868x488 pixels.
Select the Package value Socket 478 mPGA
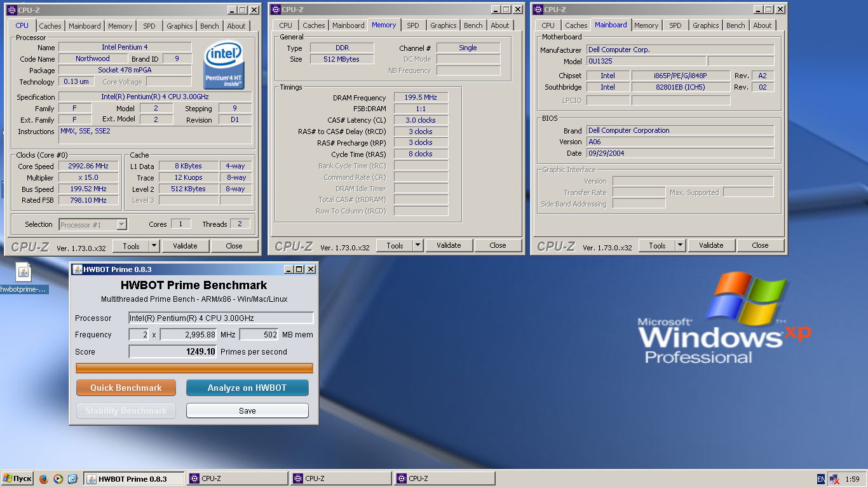tap(125, 70)
